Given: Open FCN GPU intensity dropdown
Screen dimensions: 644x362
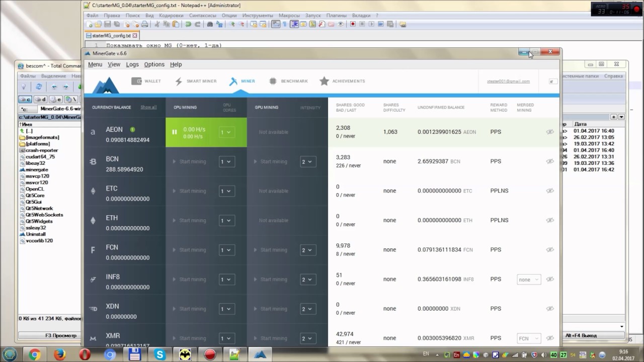Looking at the screenshot, I should (308, 250).
